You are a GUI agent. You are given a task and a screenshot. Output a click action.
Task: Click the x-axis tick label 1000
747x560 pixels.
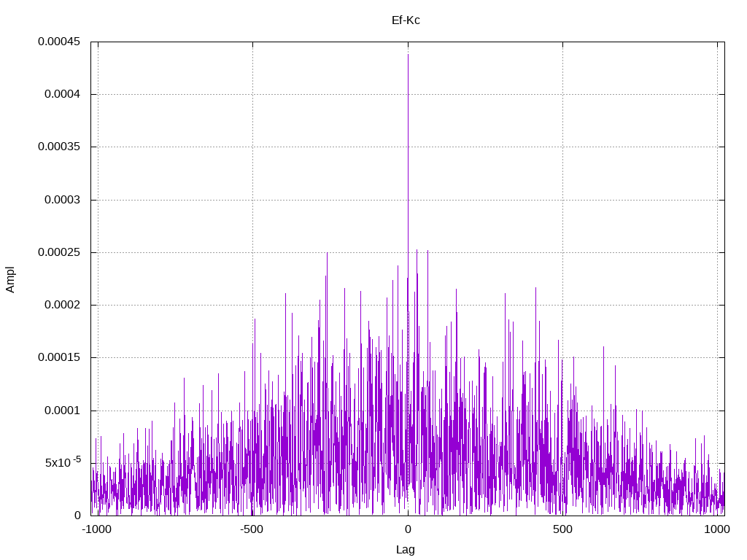click(x=717, y=529)
